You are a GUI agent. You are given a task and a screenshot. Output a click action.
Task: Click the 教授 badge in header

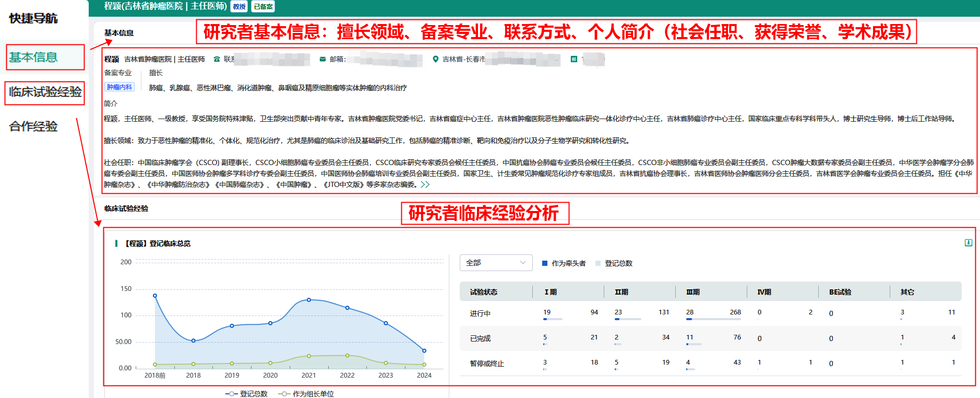pyautogui.click(x=239, y=7)
